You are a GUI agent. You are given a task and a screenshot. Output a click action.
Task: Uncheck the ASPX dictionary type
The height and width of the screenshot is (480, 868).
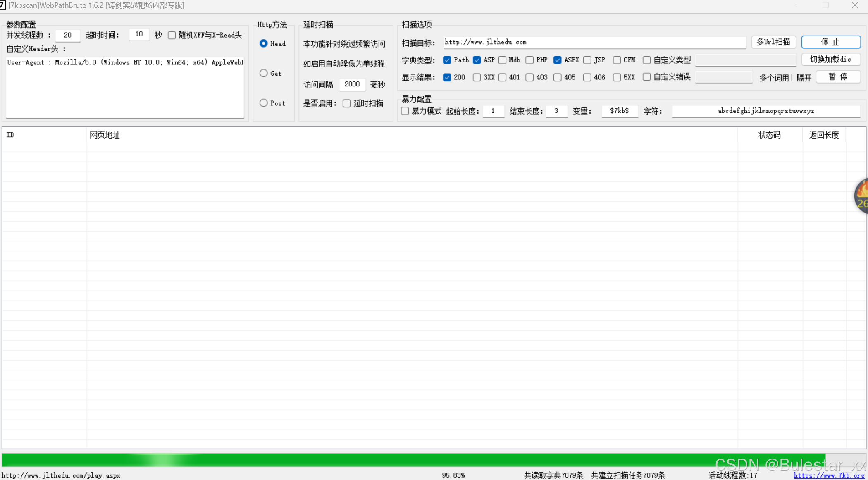click(x=558, y=60)
